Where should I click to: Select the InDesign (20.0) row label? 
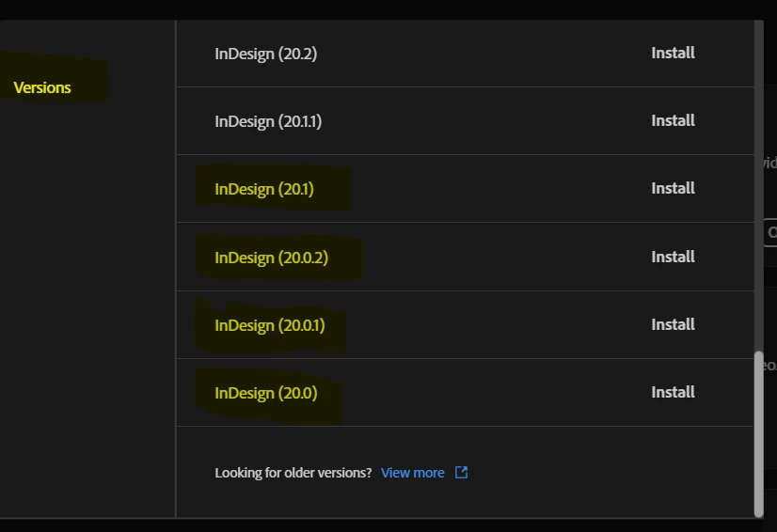click(x=265, y=393)
